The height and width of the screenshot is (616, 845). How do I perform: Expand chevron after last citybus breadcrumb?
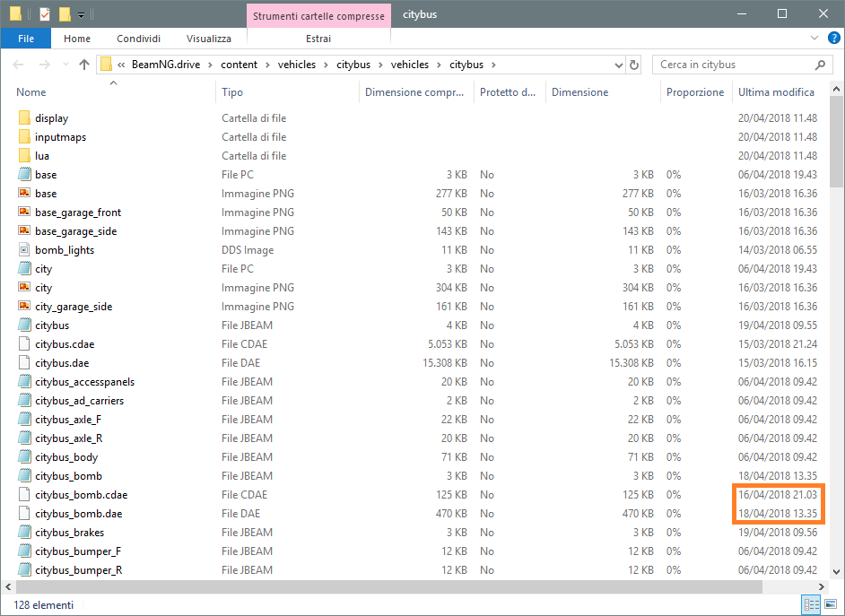pyautogui.click(x=493, y=65)
